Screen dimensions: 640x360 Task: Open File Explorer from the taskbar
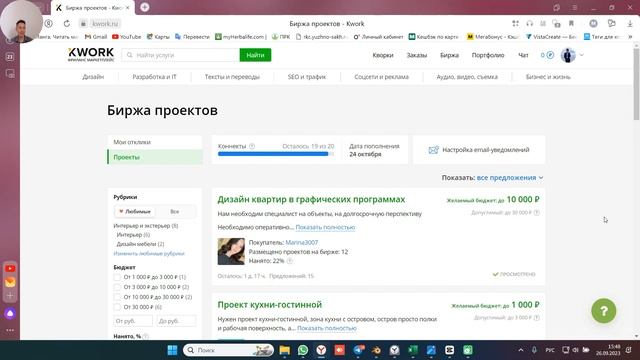(x=284, y=350)
